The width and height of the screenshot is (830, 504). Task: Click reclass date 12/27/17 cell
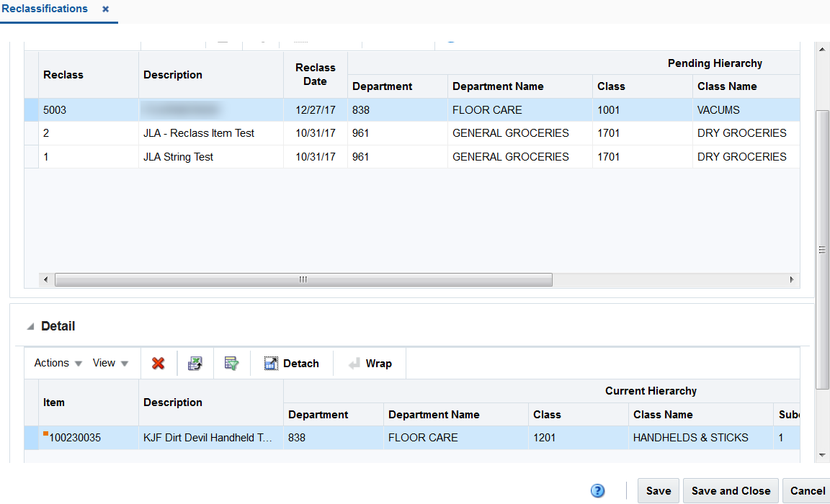click(316, 110)
